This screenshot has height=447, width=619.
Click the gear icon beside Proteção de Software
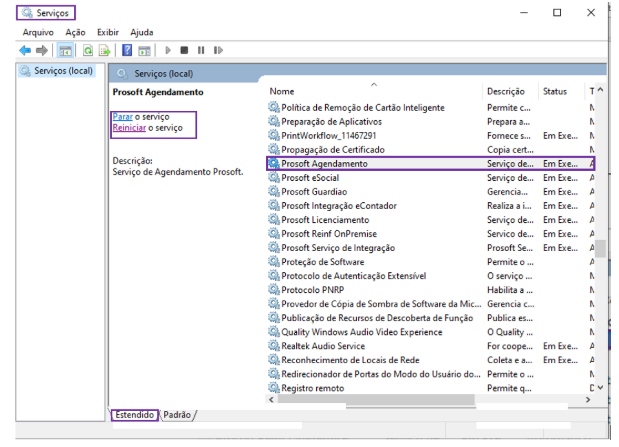click(x=274, y=261)
